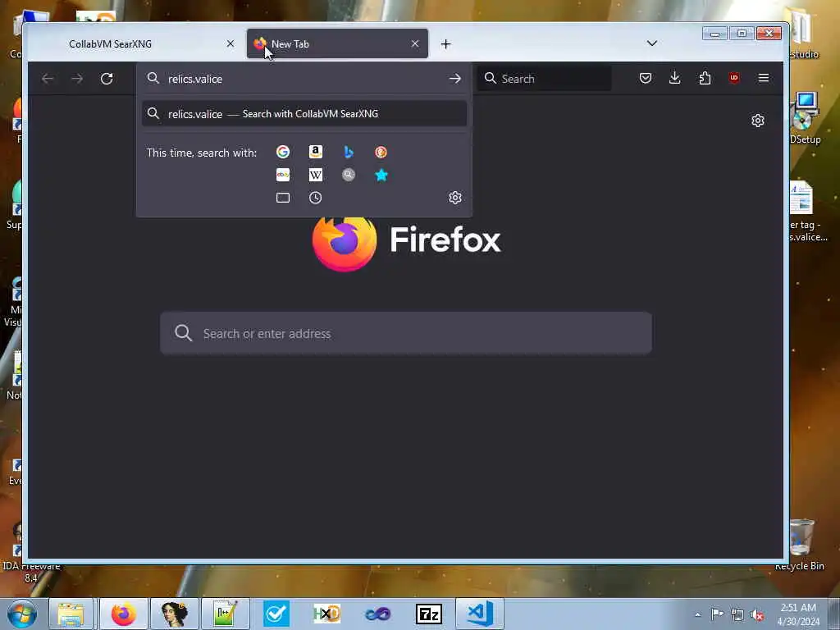
Task: Click the Go arrow in the address bar
Action: tap(454, 79)
